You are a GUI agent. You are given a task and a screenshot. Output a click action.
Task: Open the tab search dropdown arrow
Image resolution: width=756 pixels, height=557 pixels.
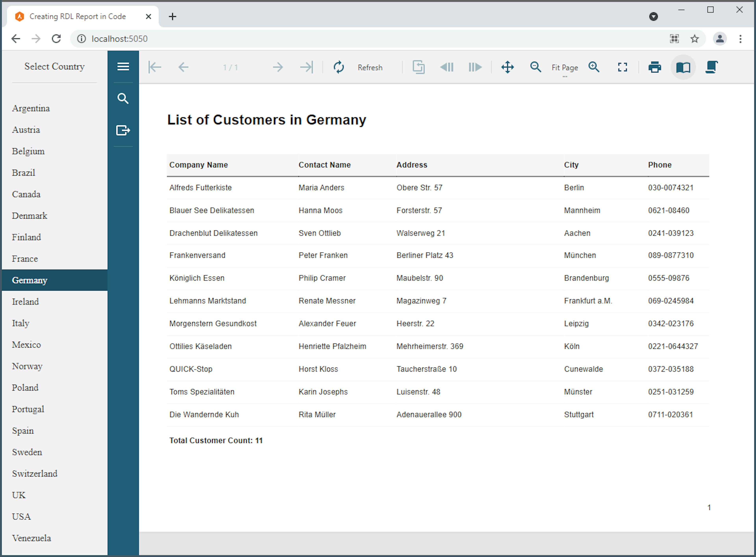[653, 17]
